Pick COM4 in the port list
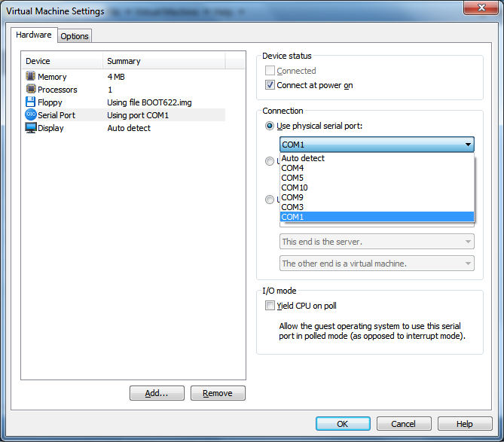Image resolution: width=504 pixels, height=442 pixels. click(293, 168)
